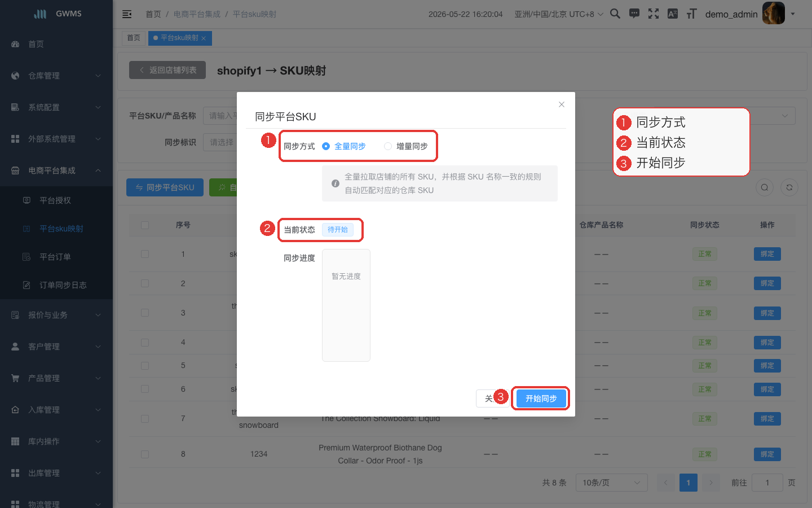Open the timezone 亚洲/中国/北京 dropdown
Image resolution: width=812 pixels, height=508 pixels.
[559, 14]
